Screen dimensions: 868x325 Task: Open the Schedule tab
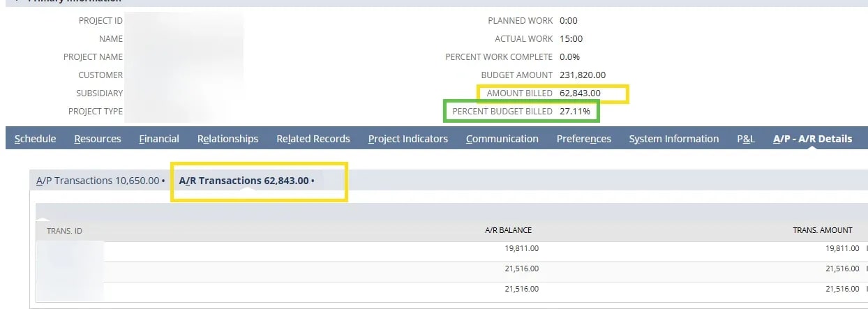coord(35,139)
